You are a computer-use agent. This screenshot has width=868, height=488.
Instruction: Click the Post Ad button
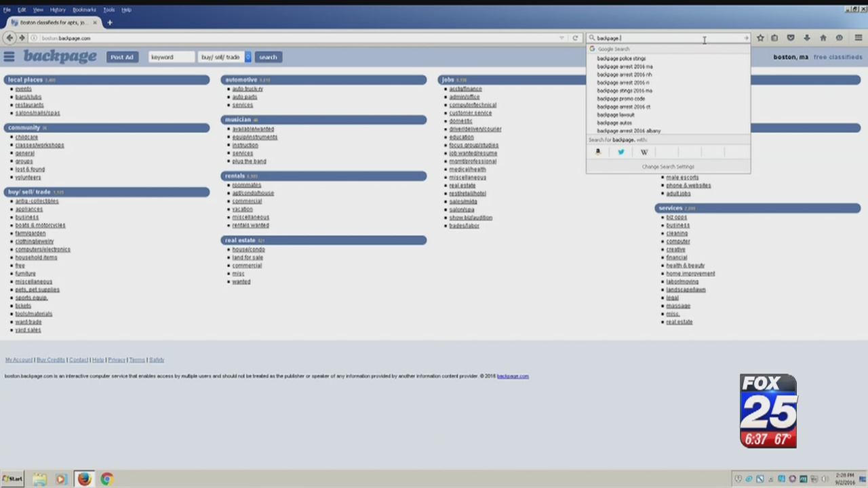(122, 57)
